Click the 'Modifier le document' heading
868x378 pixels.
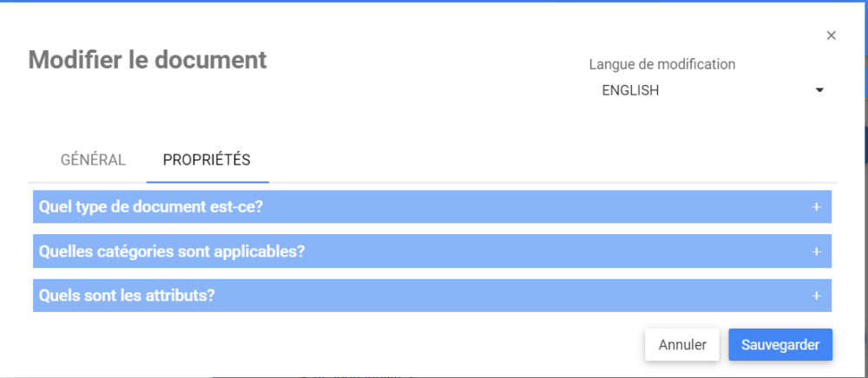pos(148,60)
